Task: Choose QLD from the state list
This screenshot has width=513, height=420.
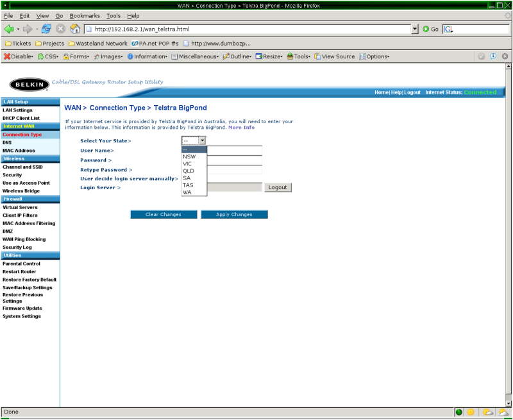Action: [x=194, y=171]
